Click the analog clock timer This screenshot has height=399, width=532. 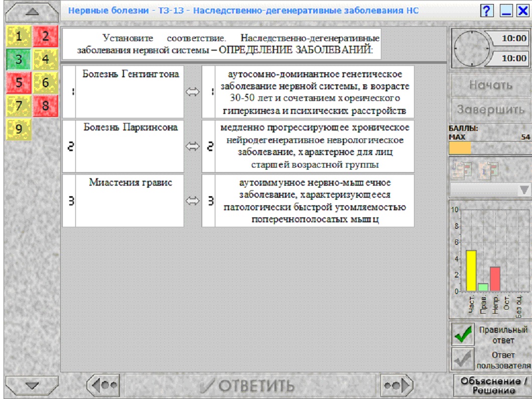472,48
